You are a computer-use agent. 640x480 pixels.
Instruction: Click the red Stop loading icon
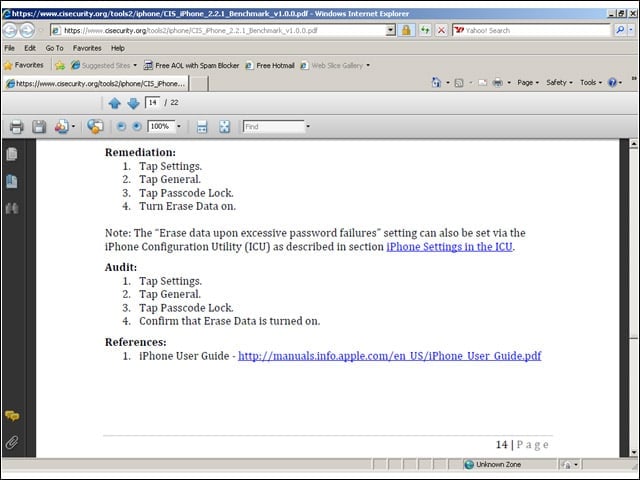pyautogui.click(x=441, y=30)
